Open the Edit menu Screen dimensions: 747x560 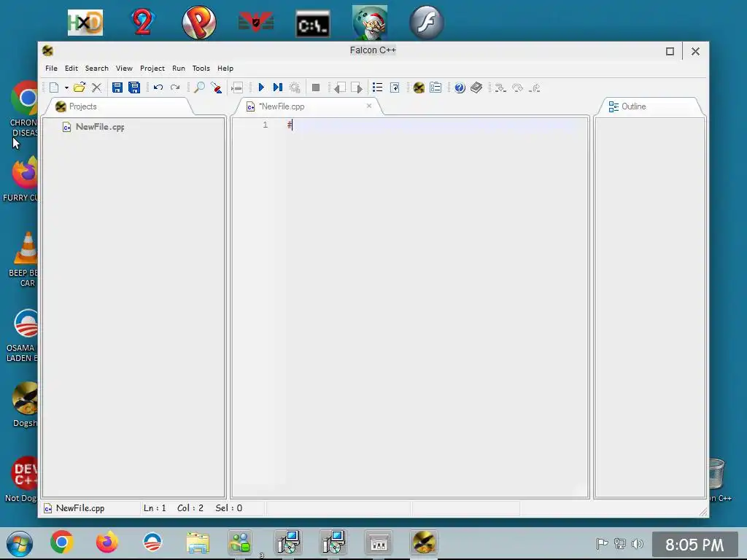pos(71,68)
